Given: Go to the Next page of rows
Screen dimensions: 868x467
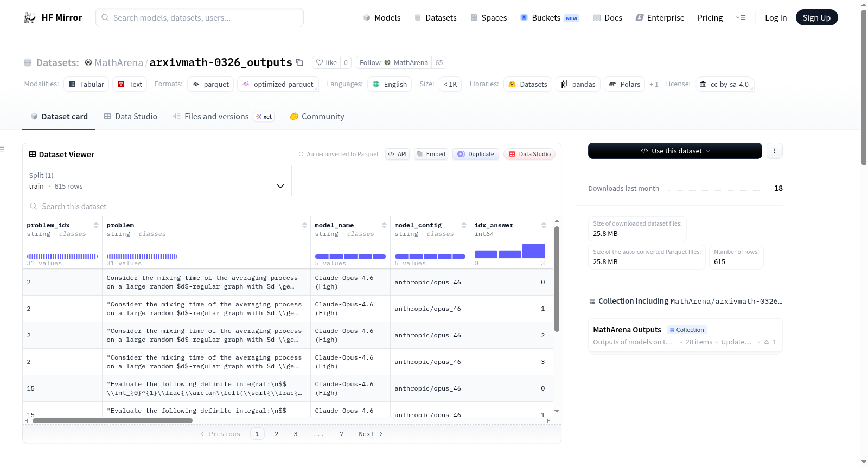Looking at the screenshot, I should (371, 434).
